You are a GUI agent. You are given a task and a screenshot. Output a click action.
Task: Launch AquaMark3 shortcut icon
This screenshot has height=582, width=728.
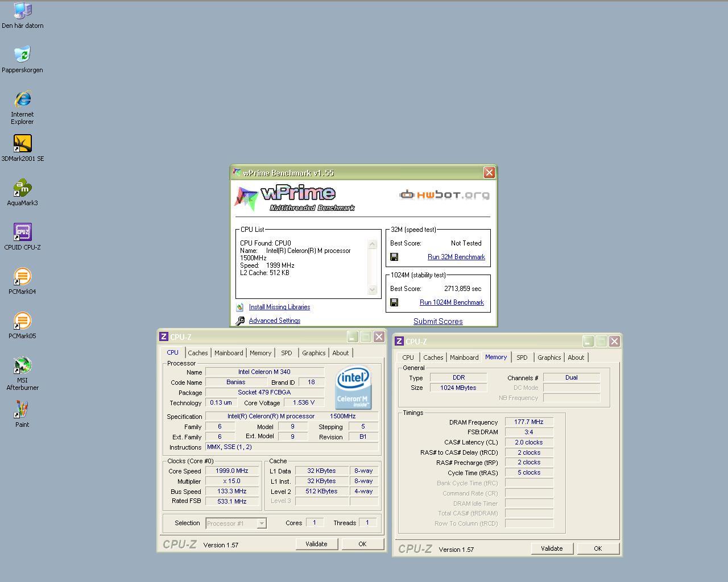(22, 193)
